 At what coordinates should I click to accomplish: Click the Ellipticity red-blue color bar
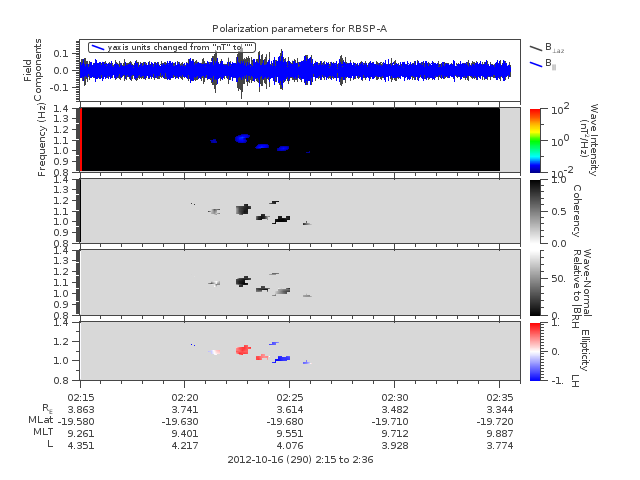pyautogui.click(x=535, y=351)
